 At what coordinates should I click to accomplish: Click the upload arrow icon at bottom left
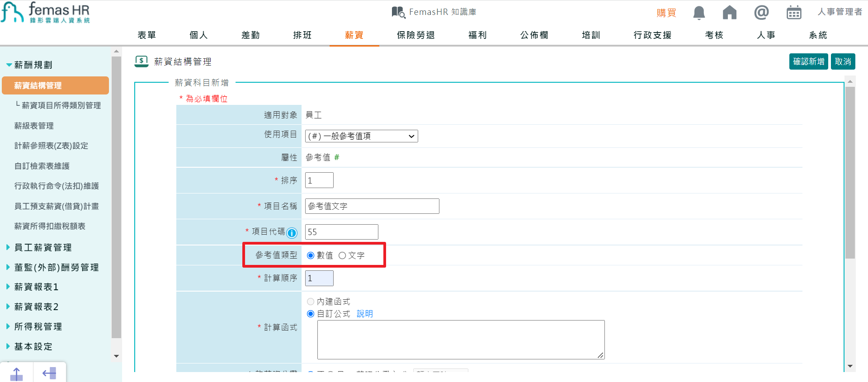pyautogui.click(x=17, y=374)
